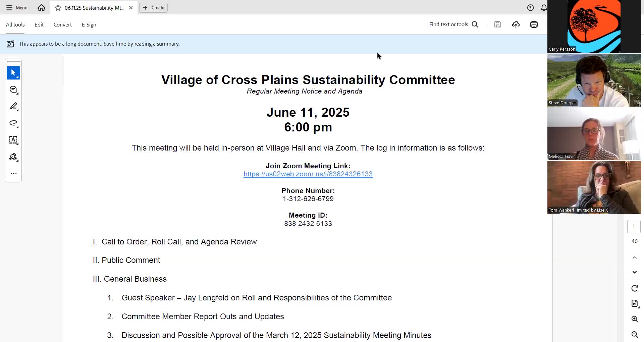This screenshot has width=644, height=342.
Task: Click the current page number field
Action: (x=634, y=226)
